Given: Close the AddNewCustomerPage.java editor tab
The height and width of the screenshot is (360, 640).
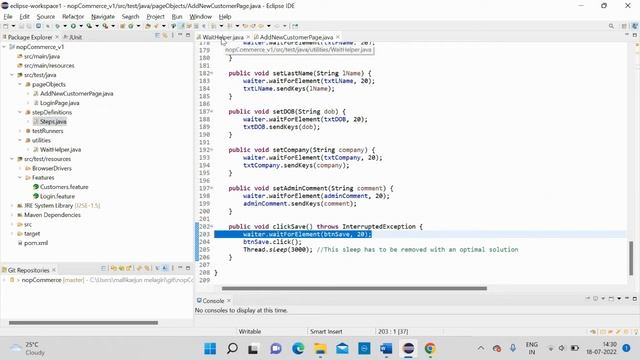Looking at the screenshot, I should click(338, 37).
